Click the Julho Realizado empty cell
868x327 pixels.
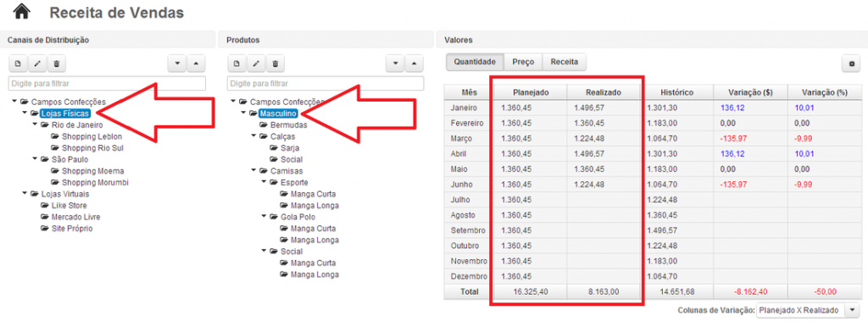coord(604,199)
